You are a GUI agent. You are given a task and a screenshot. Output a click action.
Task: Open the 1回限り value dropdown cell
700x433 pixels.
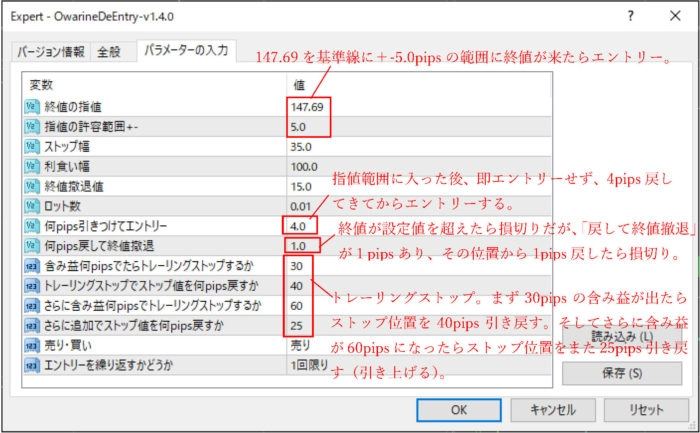(x=419, y=366)
